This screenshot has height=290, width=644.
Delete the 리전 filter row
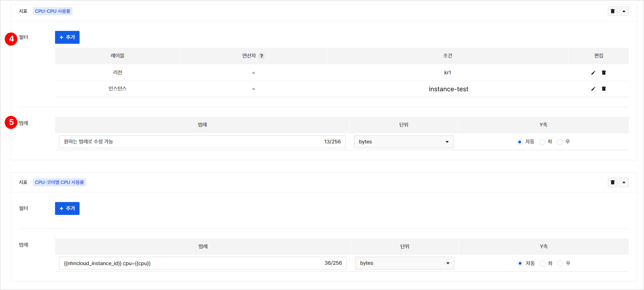point(604,73)
